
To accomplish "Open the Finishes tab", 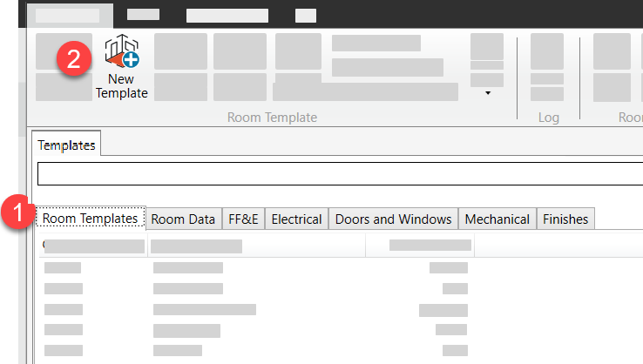I will [565, 219].
